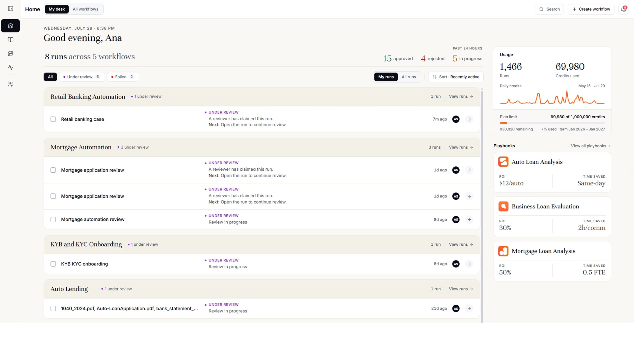Click AS avatar on KYB KYC onboarding
Screen dimensions: 634x364
coord(456,264)
